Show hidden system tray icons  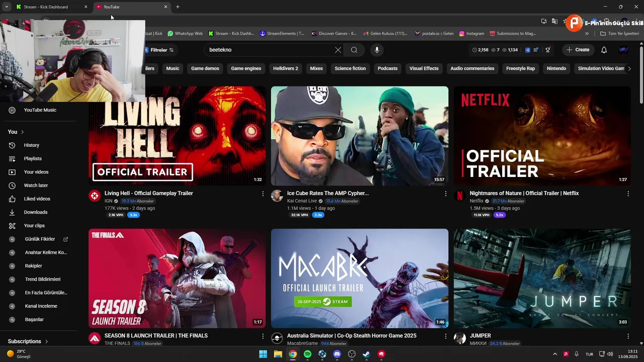pyautogui.click(x=555, y=354)
